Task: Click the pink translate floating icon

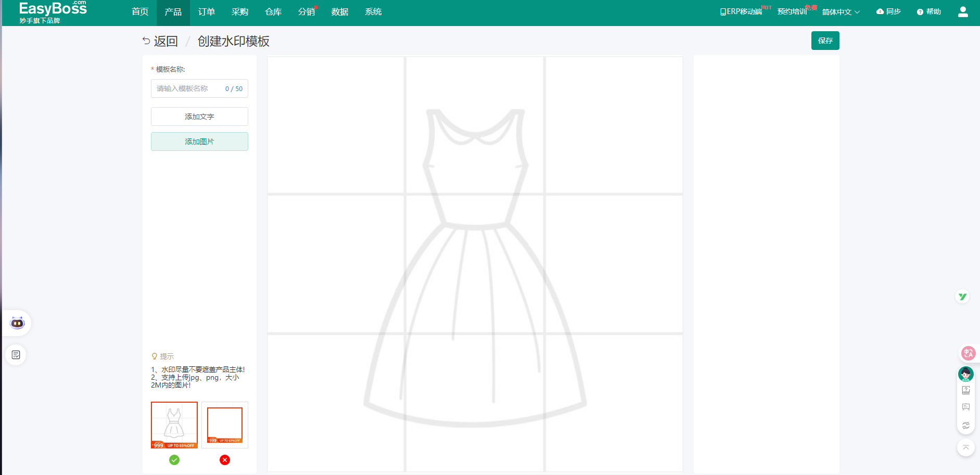Action: [x=968, y=353]
